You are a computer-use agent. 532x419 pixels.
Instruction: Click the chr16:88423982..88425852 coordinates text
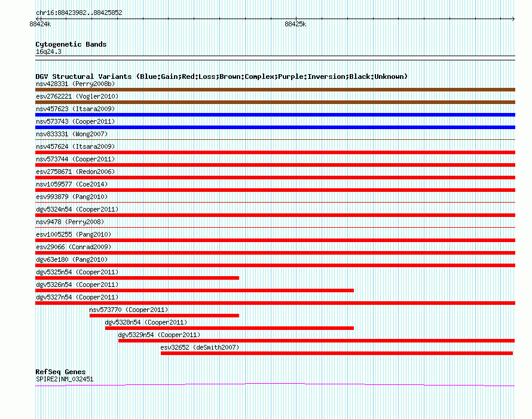point(79,13)
